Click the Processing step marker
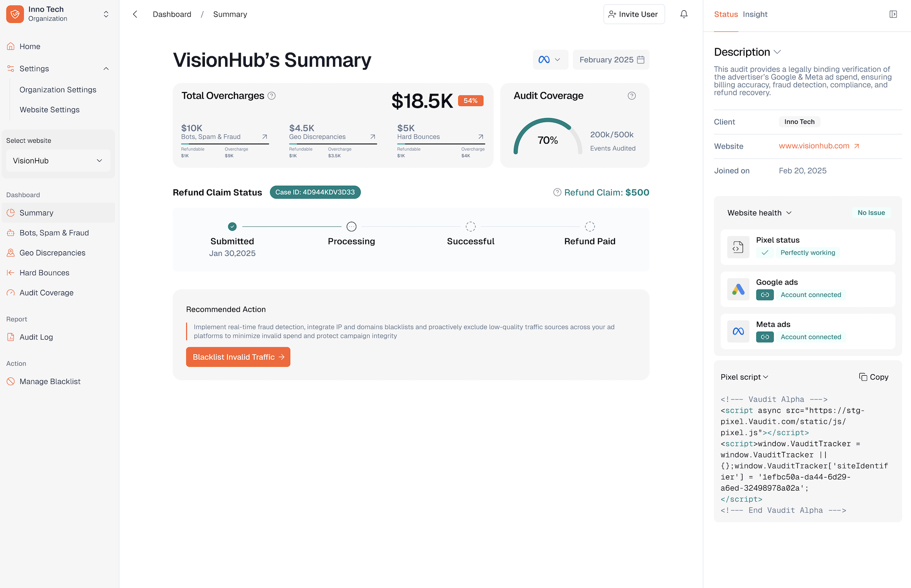 (351, 227)
